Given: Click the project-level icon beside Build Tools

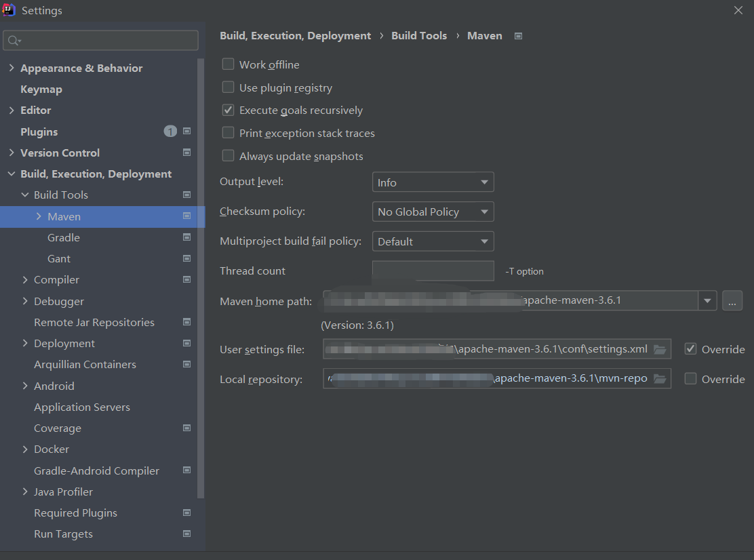Looking at the screenshot, I should click(187, 195).
